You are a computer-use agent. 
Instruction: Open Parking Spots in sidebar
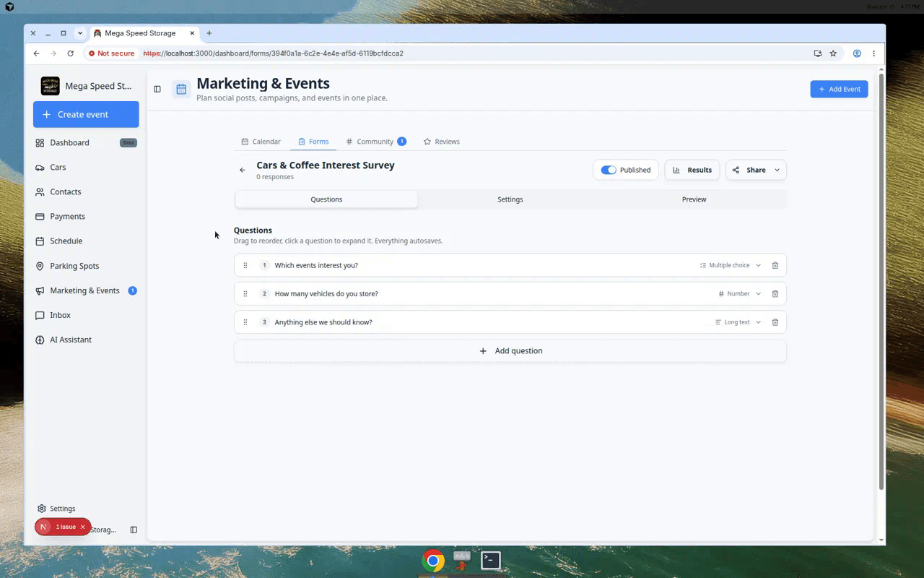click(x=86, y=266)
